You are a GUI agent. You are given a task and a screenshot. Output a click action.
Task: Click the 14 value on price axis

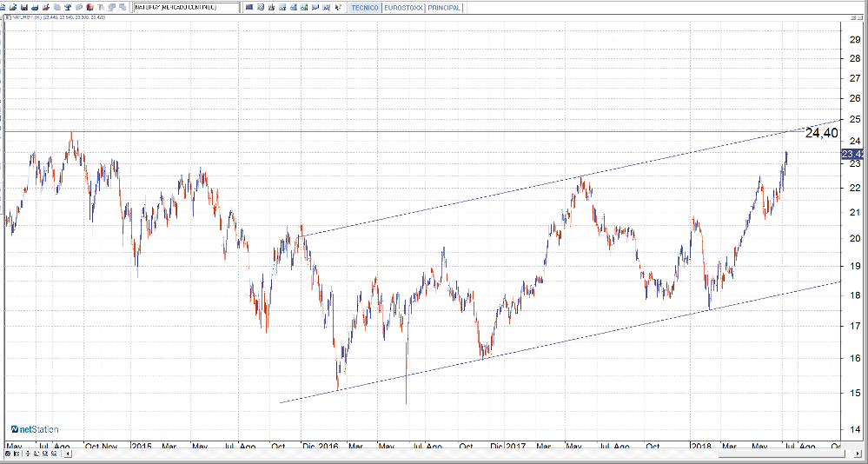pyautogui.click(x=854, y=428)
